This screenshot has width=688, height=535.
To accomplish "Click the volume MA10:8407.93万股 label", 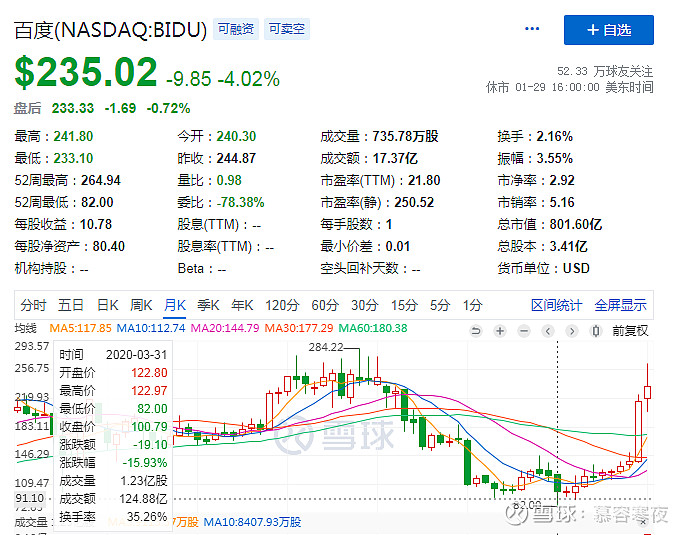I will 252,522.
